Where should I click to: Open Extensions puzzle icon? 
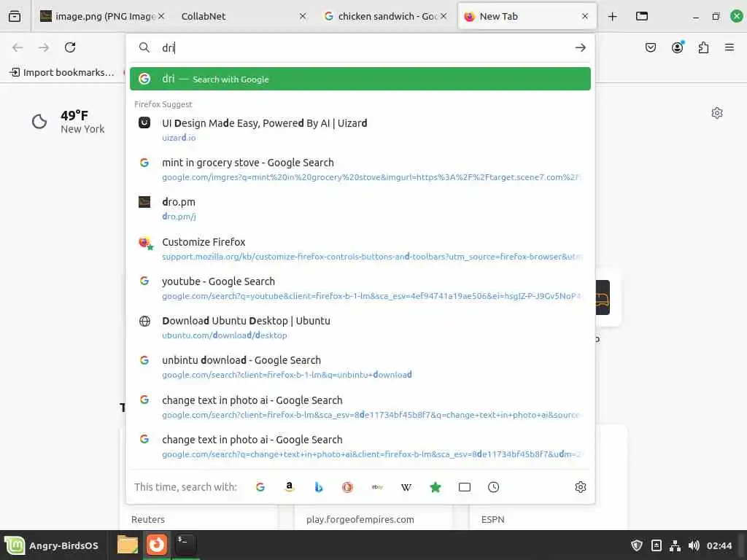pos(703,47)
